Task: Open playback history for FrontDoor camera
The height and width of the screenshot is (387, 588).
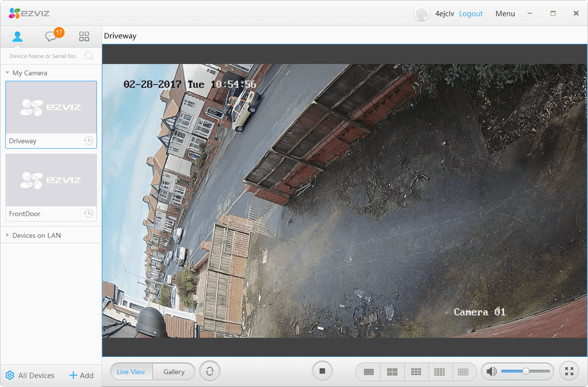Action: pos(88,214)
